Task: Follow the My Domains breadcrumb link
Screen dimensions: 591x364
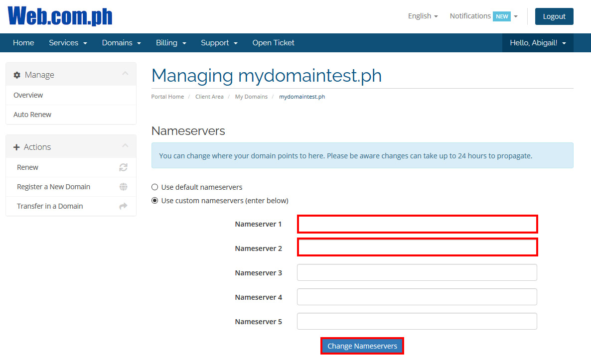Action: coord(251,97)
